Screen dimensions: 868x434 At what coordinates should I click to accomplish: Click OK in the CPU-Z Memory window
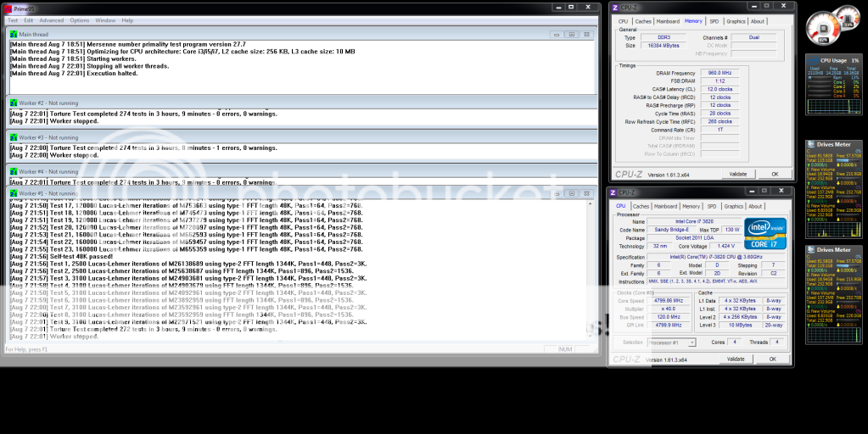click(x=775, y=174)
